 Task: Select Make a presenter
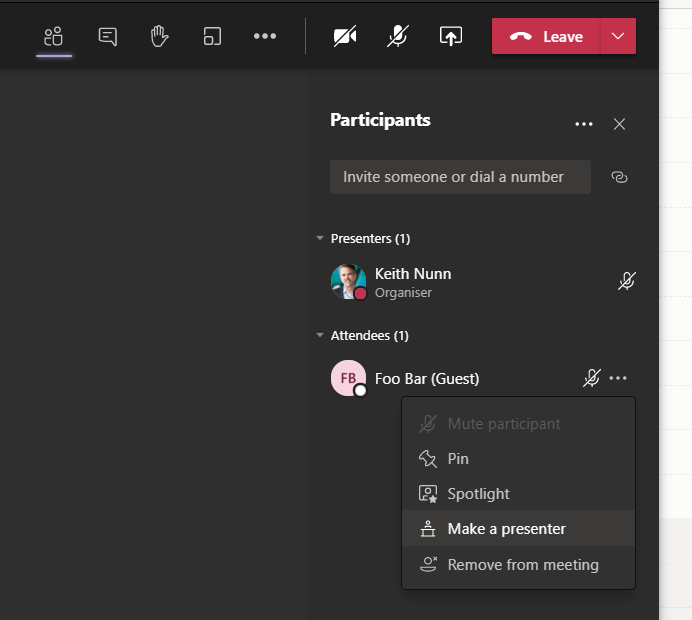click(x=518, y=529)
